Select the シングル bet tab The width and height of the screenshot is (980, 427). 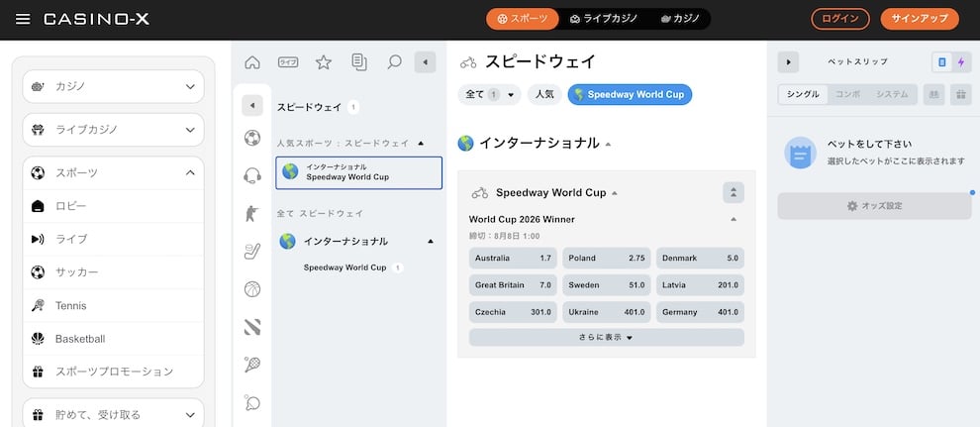click(x=803, y=94)
